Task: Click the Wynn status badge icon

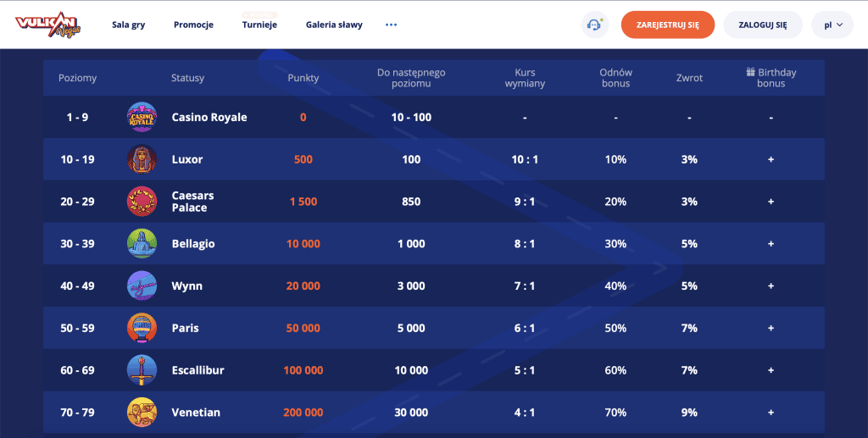Action: tap(142, 286)
